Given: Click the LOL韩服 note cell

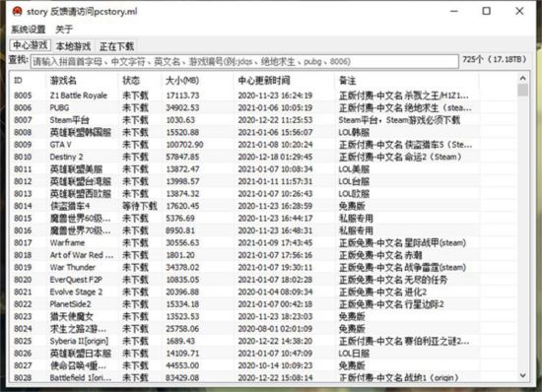Looking at the screenshot, I should tap(354, 132).
